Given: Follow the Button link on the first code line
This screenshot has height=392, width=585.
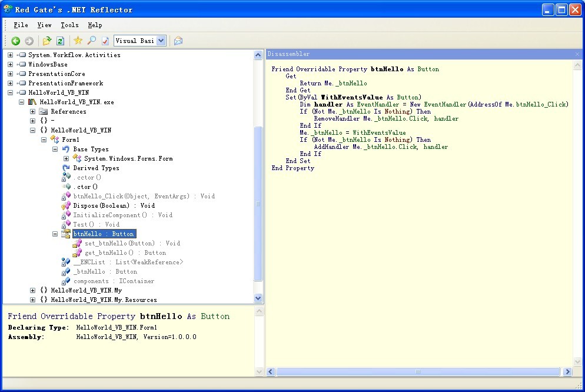Looking at the screenshot, I should click(428, 69).
